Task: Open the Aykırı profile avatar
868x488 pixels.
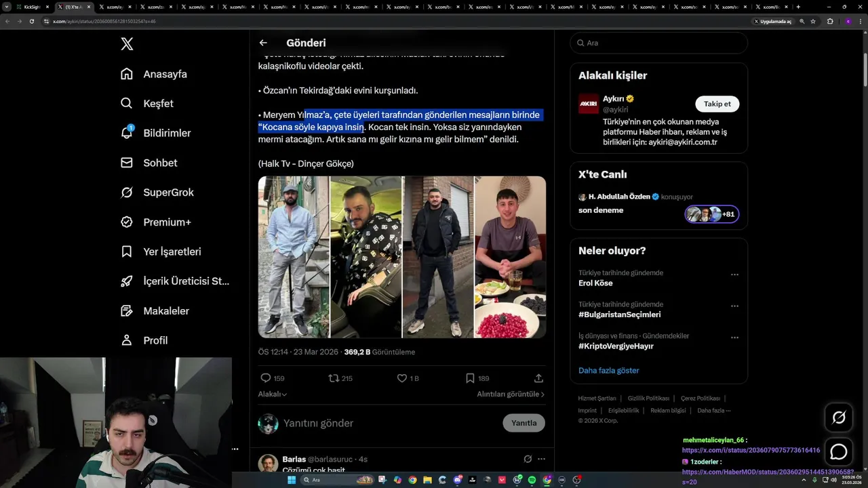Action: [589, 104]
